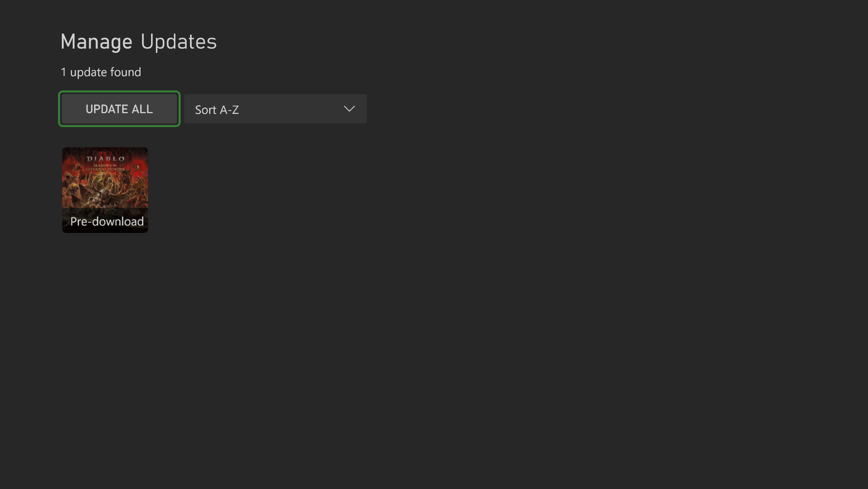
Task: Click the word "Manage" in the page title
Action: pyautogui.click(x=96, y=42)
